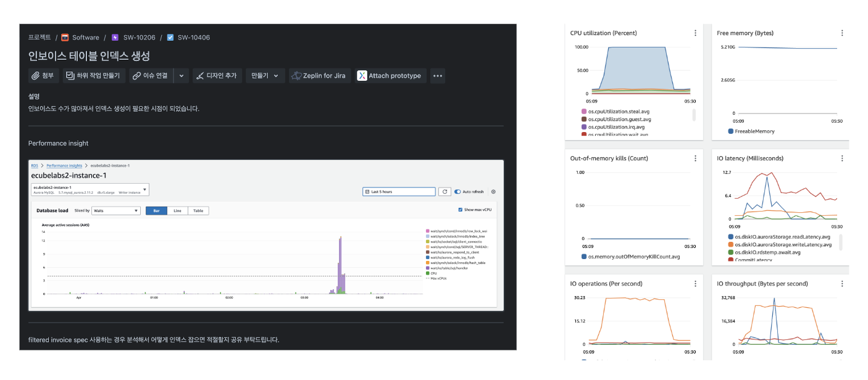868x380 pixels.
Task: Click the Zeplin for Jira button
Action: point(320,76)
